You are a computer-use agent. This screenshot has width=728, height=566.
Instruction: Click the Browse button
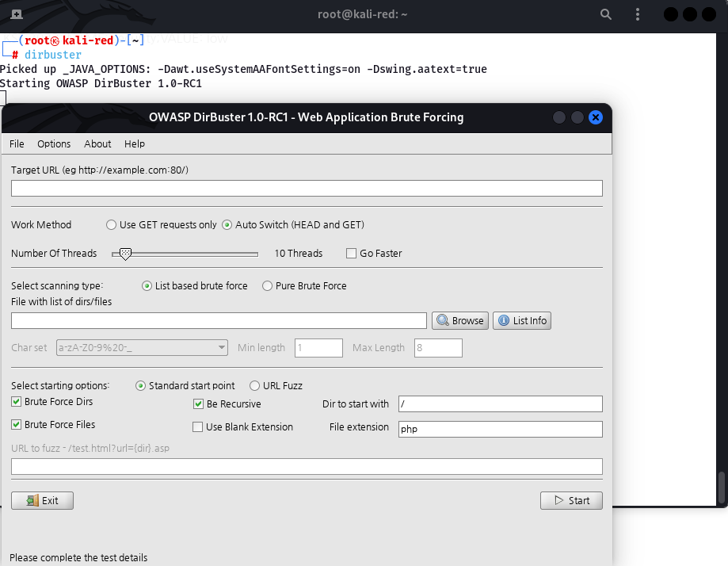coord(460,320)
